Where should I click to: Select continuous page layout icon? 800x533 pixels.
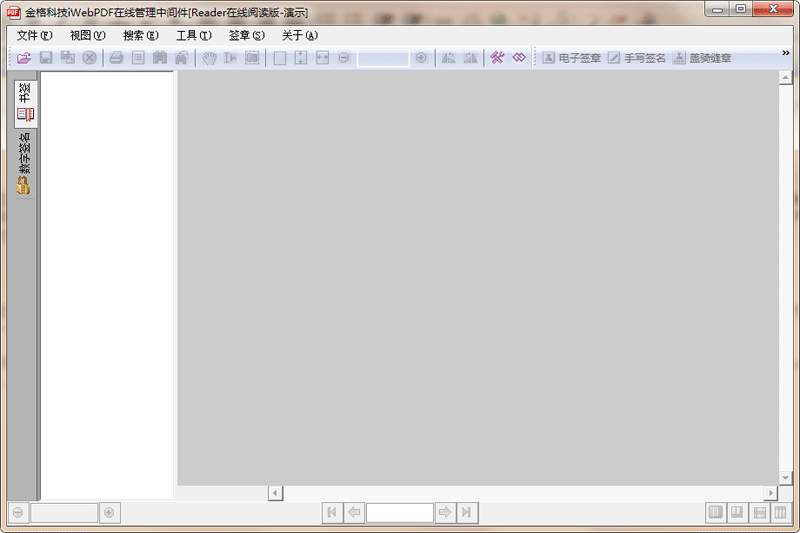click(759, 512)
